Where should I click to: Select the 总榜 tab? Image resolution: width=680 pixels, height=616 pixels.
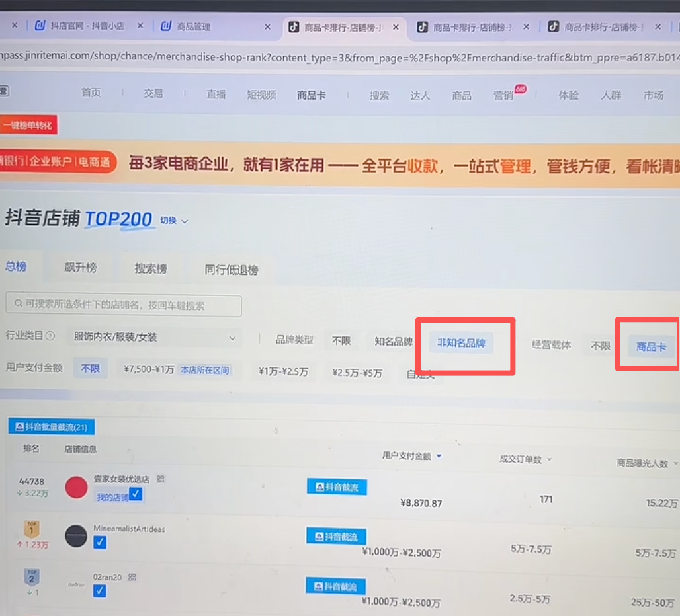click(x=16, y=266)
